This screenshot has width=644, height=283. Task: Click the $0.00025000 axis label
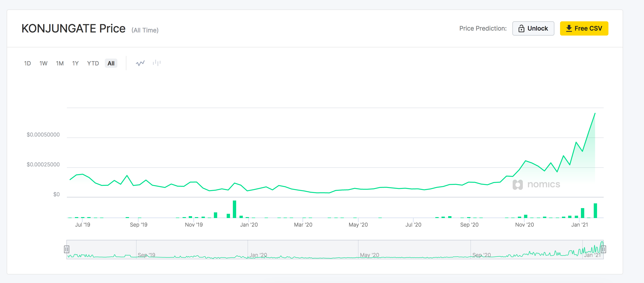(43, 164)
